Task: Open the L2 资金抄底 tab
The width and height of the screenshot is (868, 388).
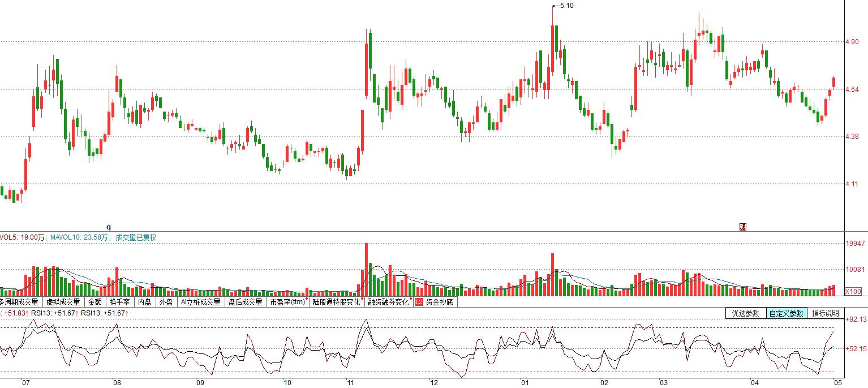Action: 435,302
